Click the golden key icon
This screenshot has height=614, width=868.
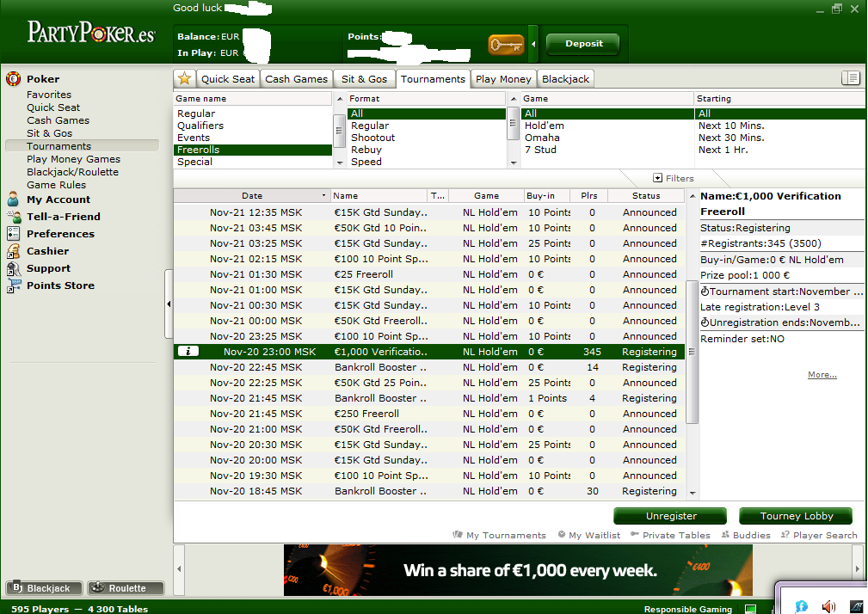click(506, 44)
